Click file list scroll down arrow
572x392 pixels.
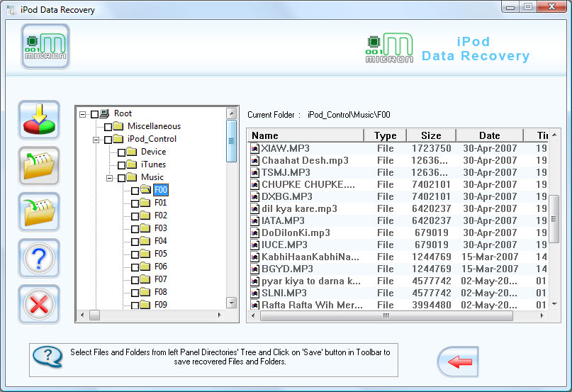pos(554,303)
